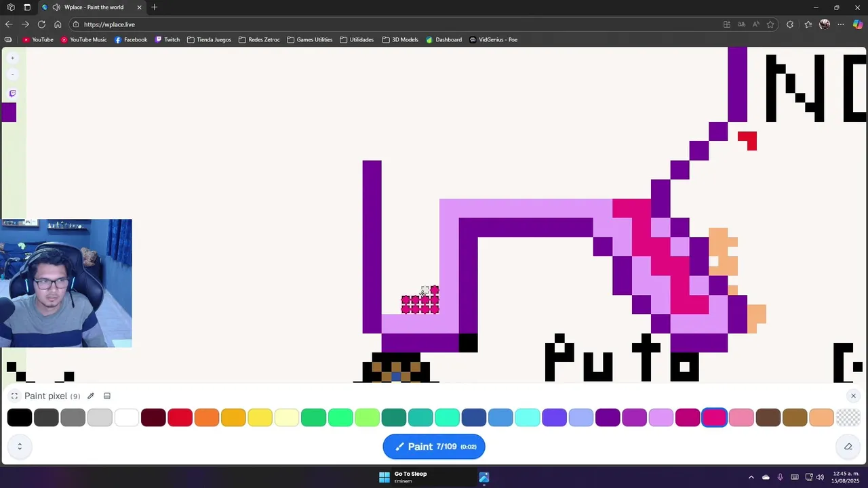Reload the page with refresh button
The image size is (868, 488).
pyautogui.click(x=41, y=24)
